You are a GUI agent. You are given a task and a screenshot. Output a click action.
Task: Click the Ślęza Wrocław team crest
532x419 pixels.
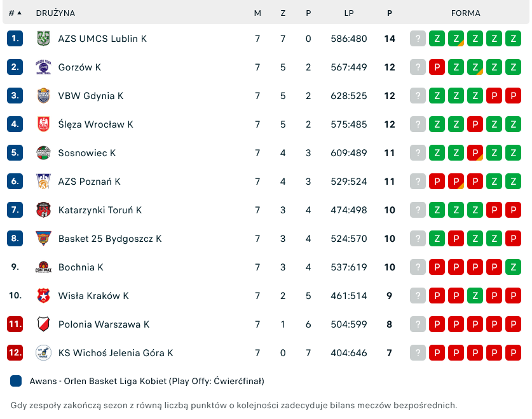pyautogui.click(x=43, y=124)
